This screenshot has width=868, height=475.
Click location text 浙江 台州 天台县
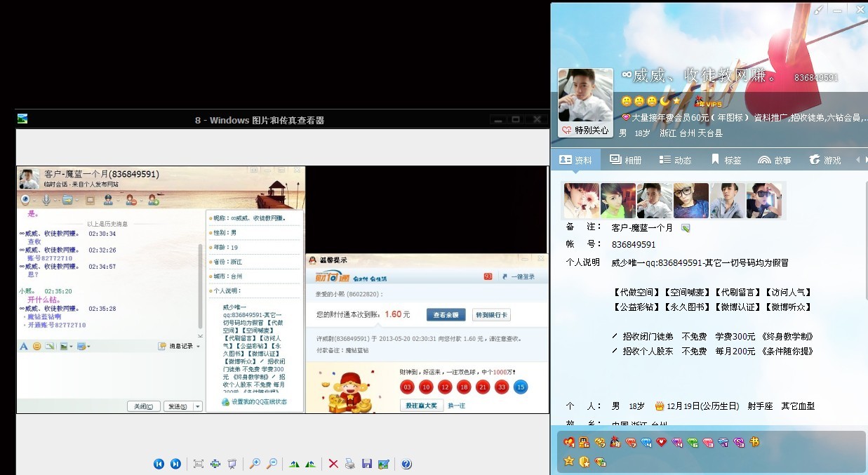click(x=690, y=133)
